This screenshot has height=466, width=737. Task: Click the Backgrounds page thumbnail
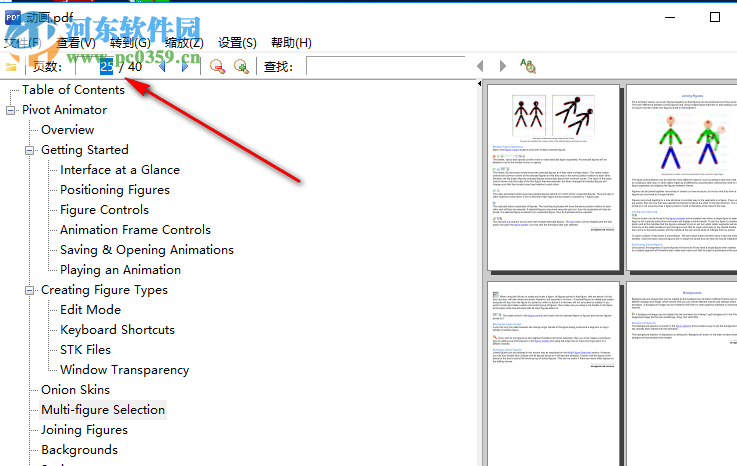[682, 374]
